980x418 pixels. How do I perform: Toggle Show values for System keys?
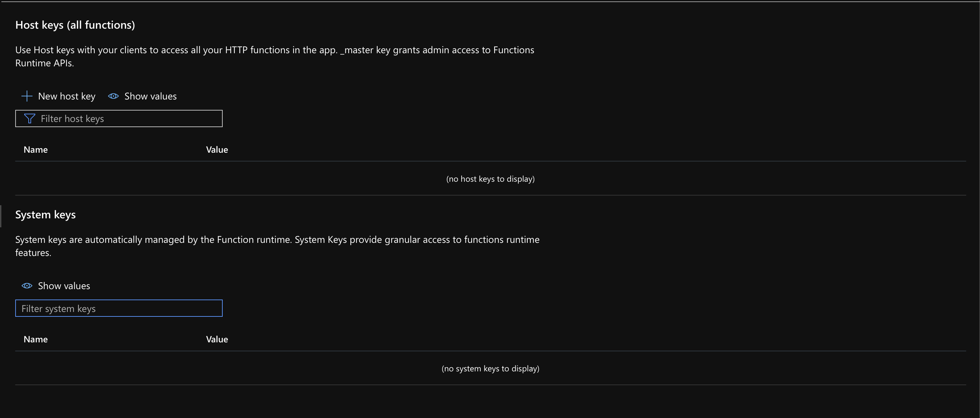coord(64,286)
